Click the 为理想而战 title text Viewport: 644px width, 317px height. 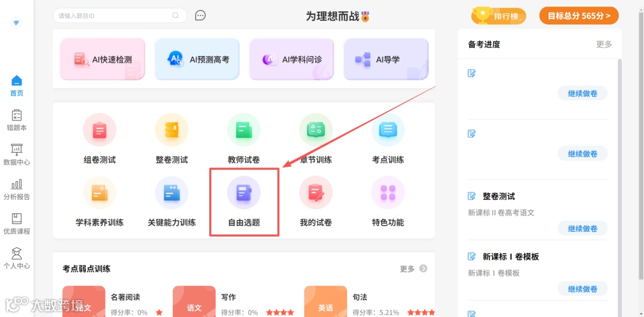[332, 17]
